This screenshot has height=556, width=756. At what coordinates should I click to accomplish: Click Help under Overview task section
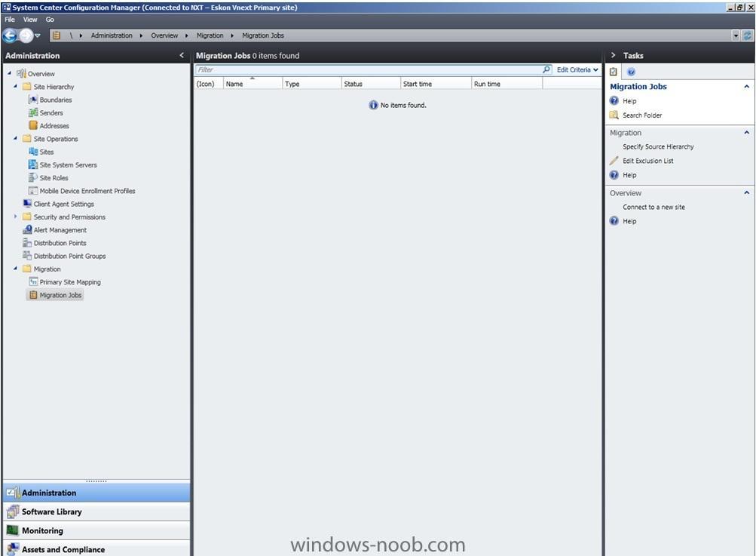point(629,221)
